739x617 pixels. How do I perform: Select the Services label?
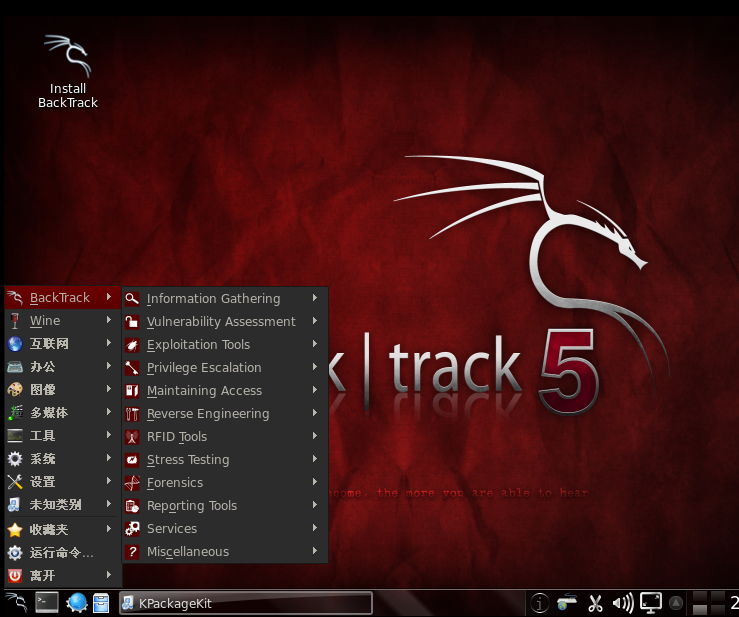(172, 529)
